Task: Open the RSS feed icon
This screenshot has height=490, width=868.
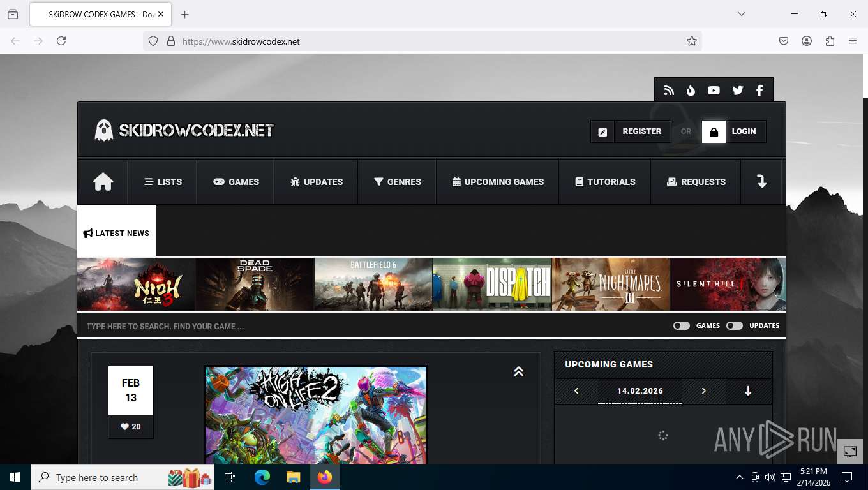Action: [x=669, y=91]
